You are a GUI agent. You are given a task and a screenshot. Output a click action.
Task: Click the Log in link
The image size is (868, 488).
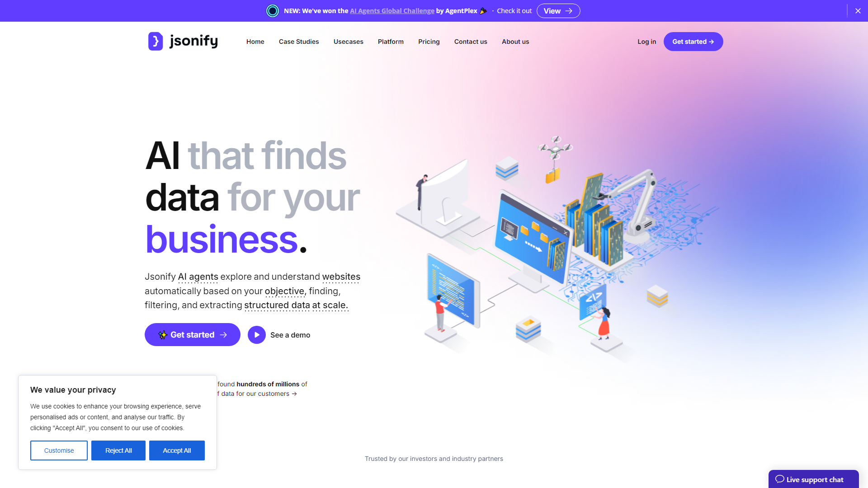(646, 41)
